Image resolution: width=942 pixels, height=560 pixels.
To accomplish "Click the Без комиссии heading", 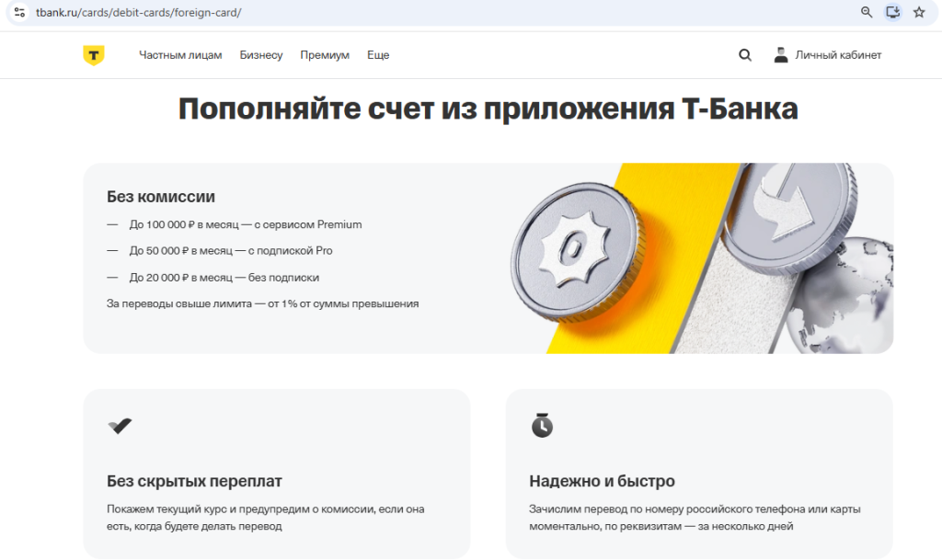I will point(161,197).
